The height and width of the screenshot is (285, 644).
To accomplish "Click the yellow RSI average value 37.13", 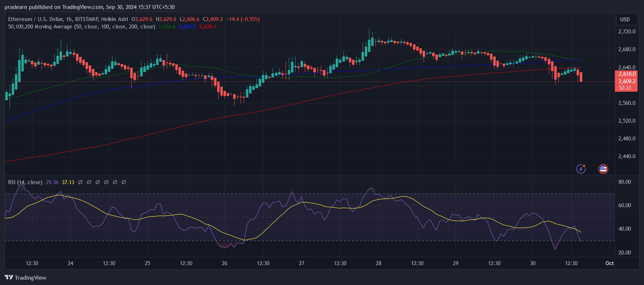I will [x=68, y=182].
